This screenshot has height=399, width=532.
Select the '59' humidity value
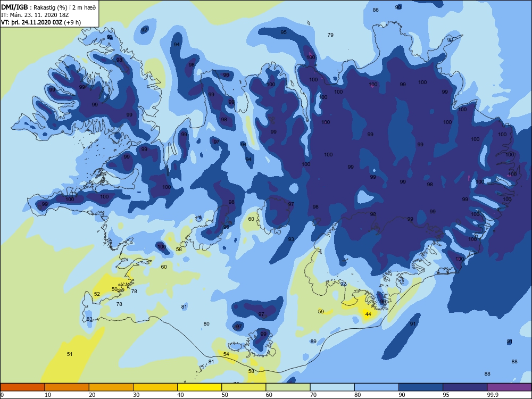coord(321,311)
